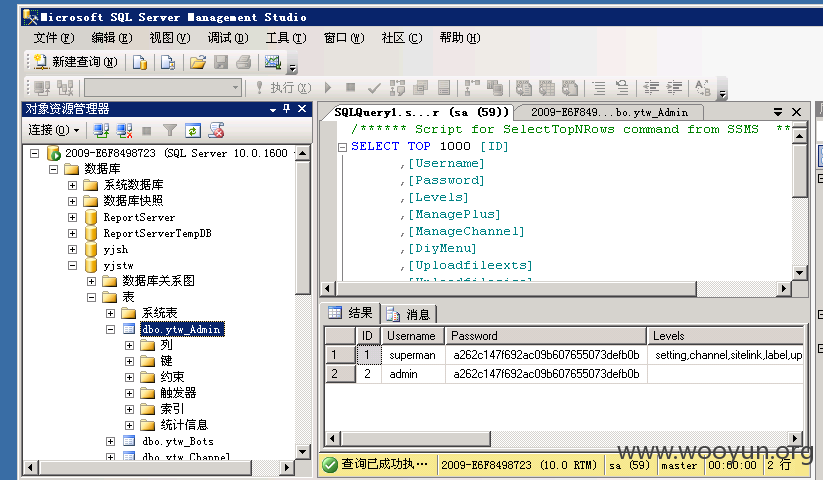Open the 连接 dropdown in Object Explorer
This screenshot has height=480, width=823.
(54, 130)
